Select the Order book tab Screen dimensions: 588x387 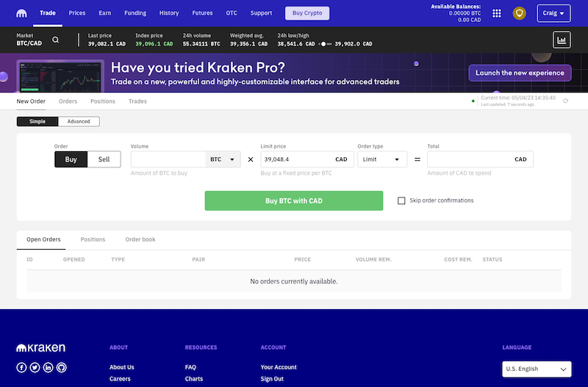[x=140, y=239]
